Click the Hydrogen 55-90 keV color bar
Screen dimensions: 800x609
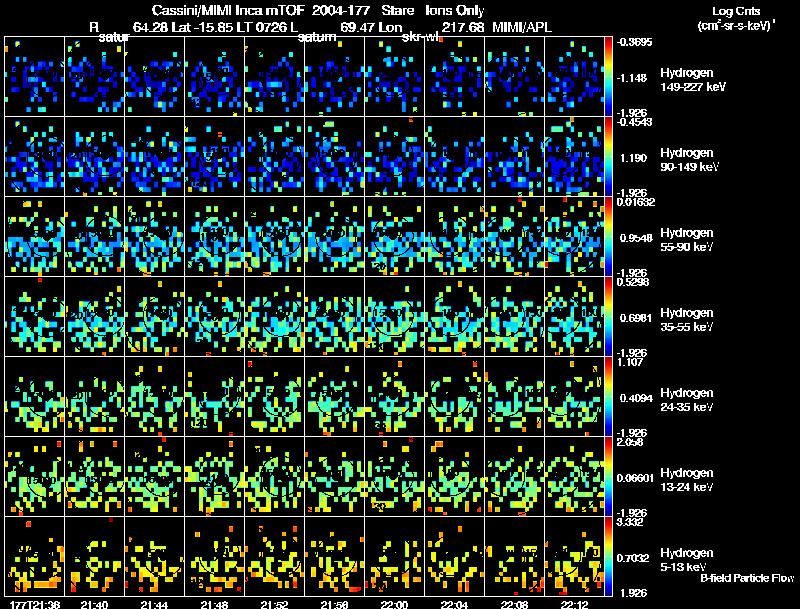[x=608, y=236]
